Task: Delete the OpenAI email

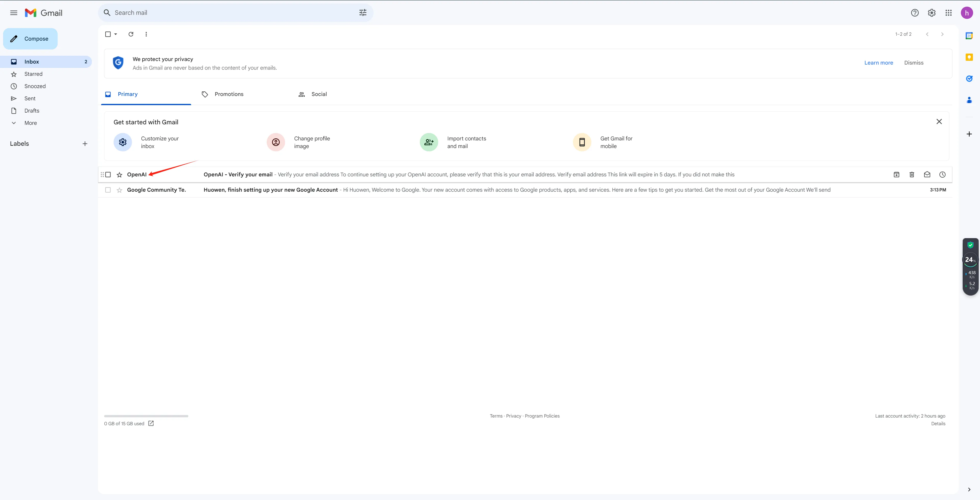Action: point(912,175)
